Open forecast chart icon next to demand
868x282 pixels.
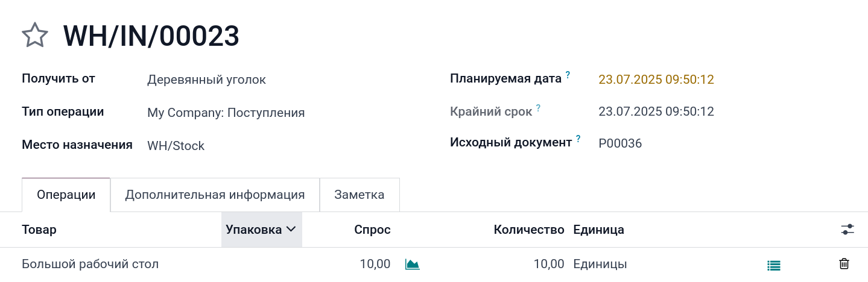(413, 264)
